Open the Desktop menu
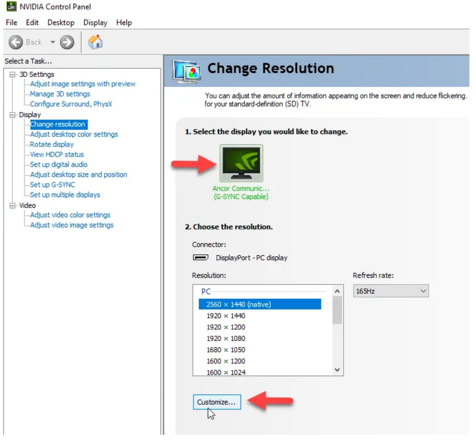Image resolution: width=476 pixels, height=448 pixels. coord(61,22)
